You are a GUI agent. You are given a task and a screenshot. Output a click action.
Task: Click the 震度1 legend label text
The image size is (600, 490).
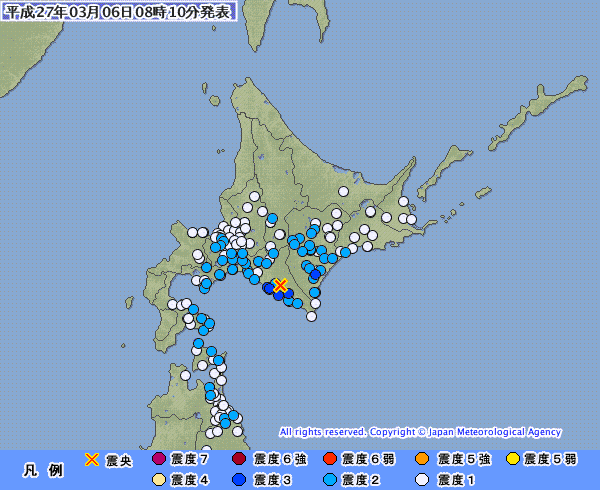(x=456, y=480)
